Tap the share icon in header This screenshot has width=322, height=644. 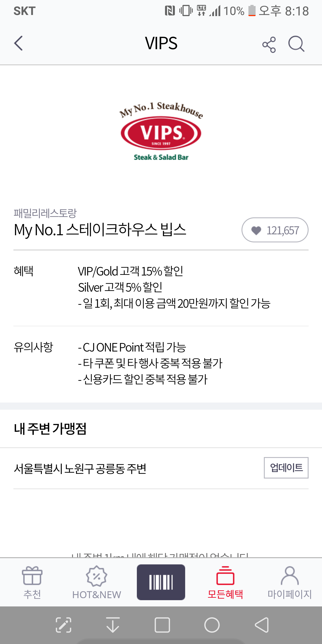[x=269, y=44]
